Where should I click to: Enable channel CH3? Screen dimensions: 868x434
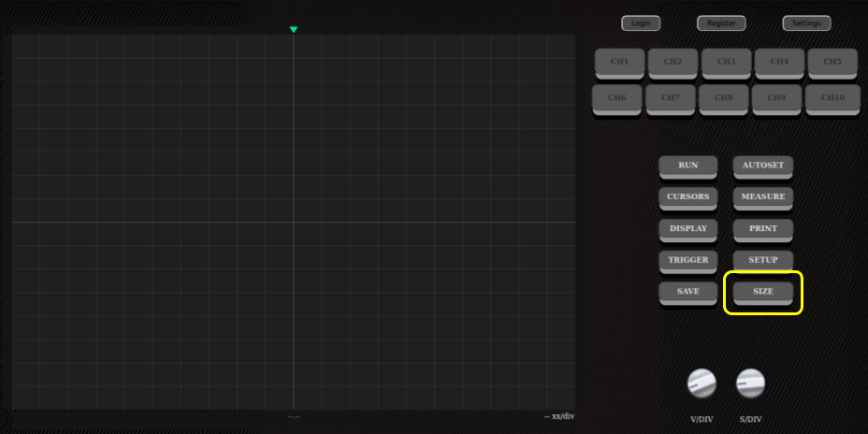(x=726, y=64)
